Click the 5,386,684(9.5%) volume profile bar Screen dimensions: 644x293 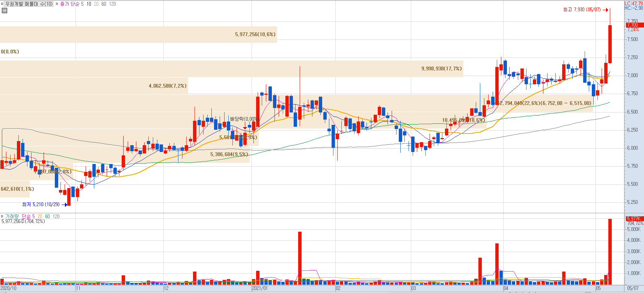coord(125,155)
